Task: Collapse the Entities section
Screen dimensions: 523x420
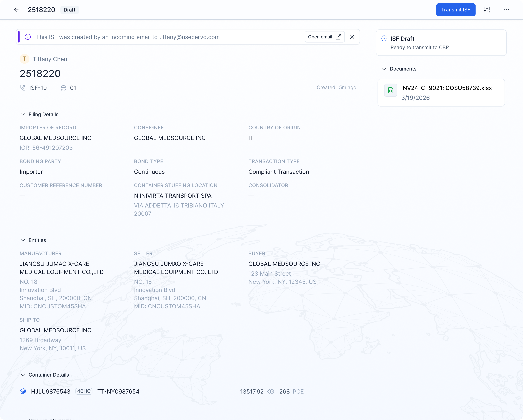Action: [23, 240]
